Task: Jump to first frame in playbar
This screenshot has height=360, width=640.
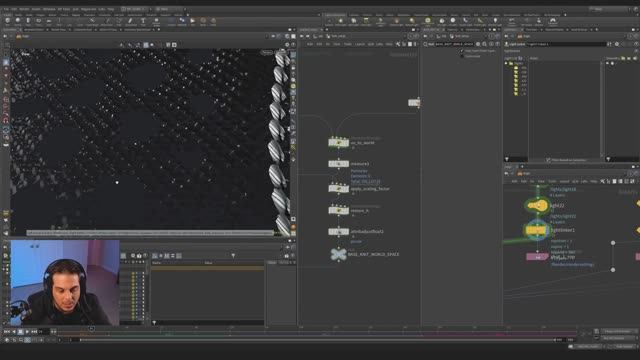Action: click(7, 332)
